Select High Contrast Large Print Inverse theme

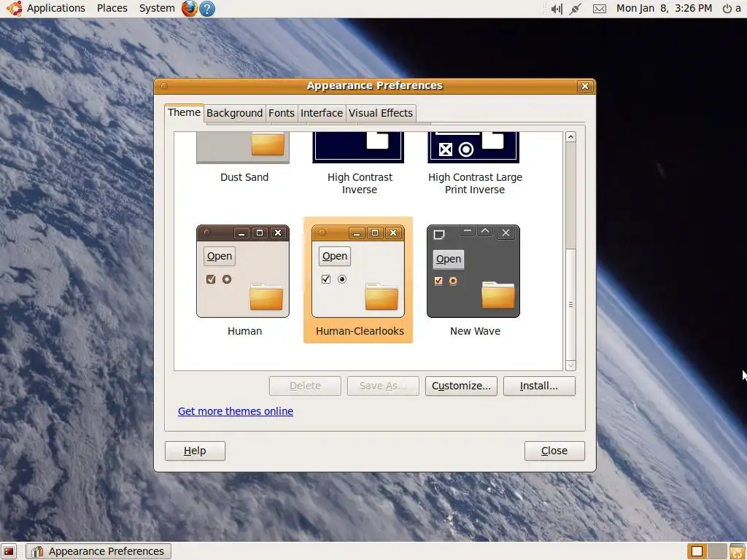(x=474, y=163)
